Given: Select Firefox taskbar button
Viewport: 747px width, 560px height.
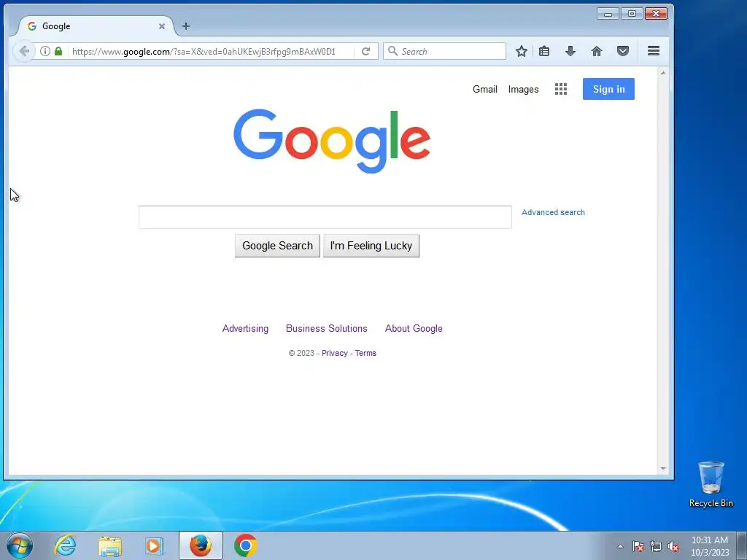Looking at the screenshot, I should (201, 545).
